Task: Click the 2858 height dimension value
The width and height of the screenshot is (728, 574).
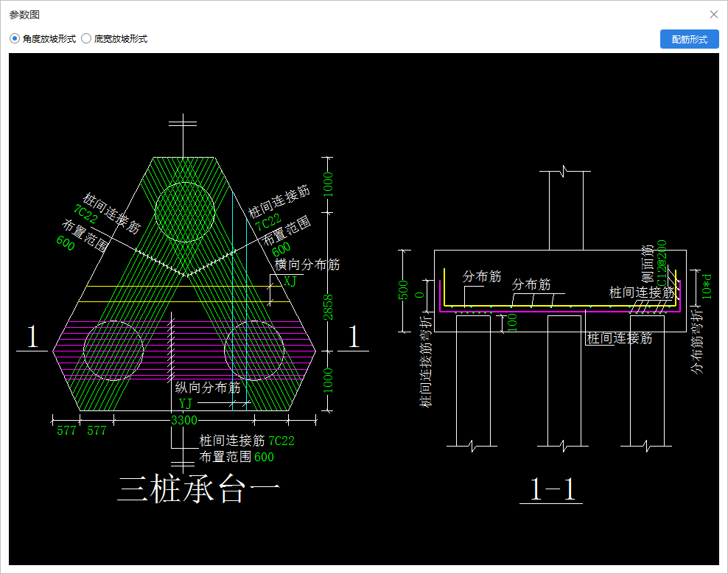Action: (x=328, y=307)
